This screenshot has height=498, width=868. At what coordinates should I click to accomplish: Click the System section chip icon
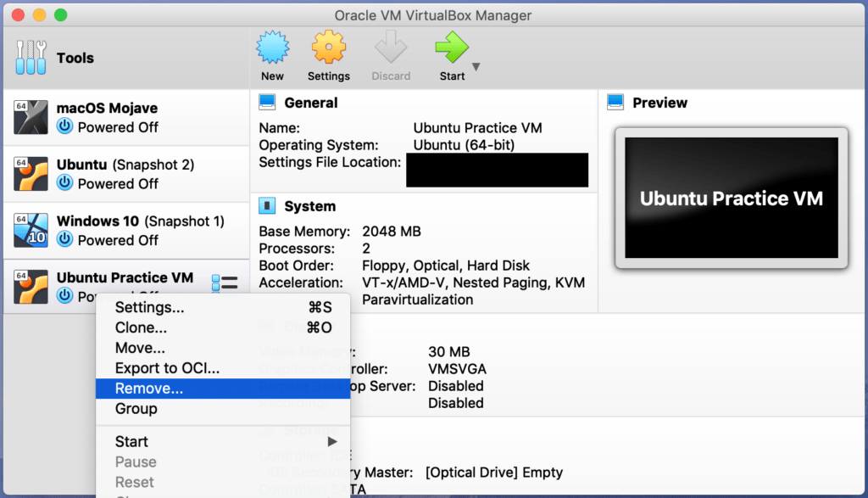267,205
